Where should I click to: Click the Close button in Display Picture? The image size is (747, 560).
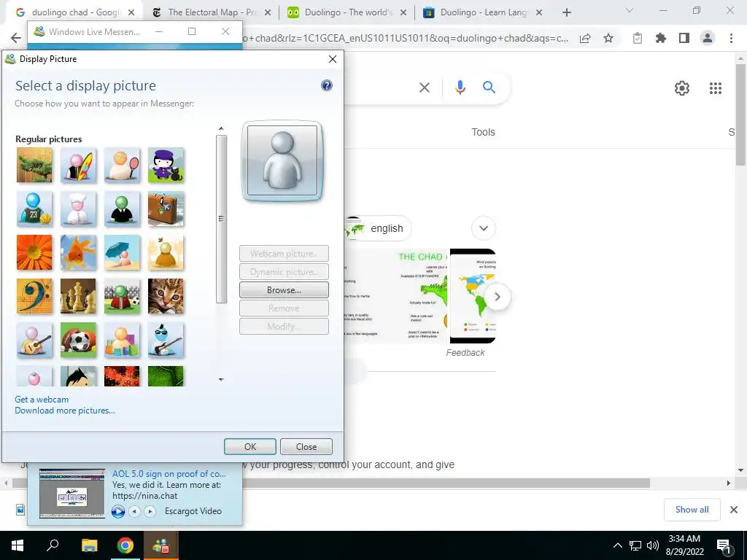(x=306, y=447)
